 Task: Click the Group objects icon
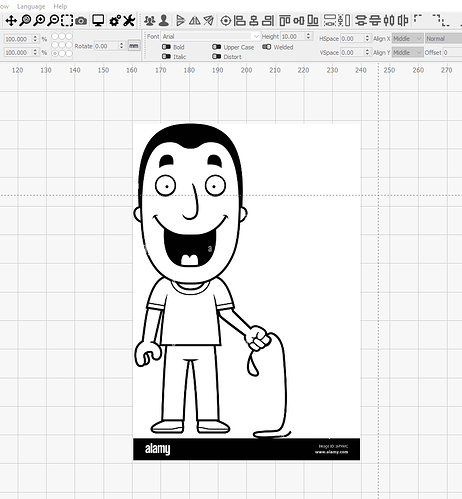tap(149, 21)
